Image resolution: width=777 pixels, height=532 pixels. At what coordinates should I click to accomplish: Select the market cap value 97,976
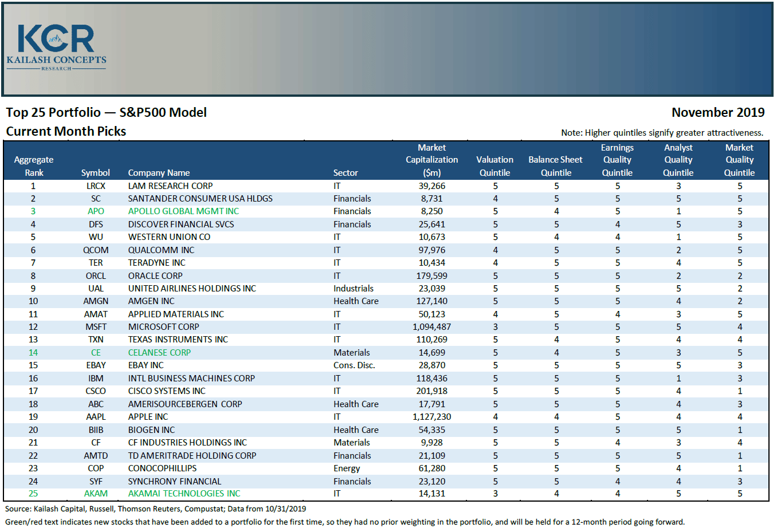point(432,250)
